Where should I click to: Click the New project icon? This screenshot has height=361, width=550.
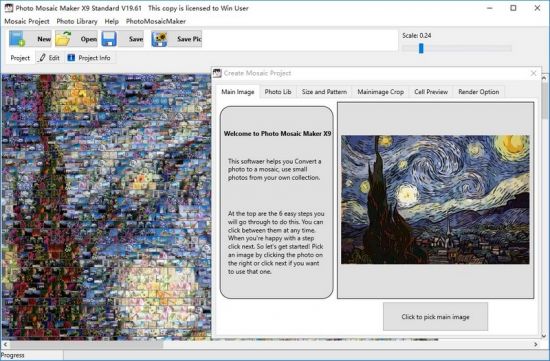point(17,39)
